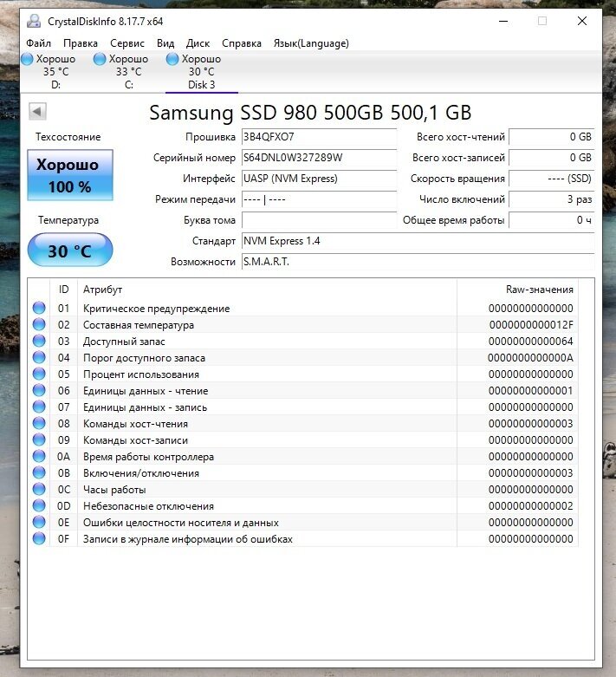
Task: Click status orb for Команды хост-чтения
Action: pos(39,423)
